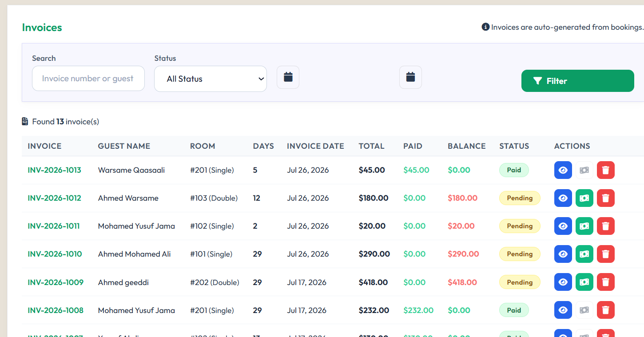Viewport: 644px width, 337px height.
Task: Select the $418.00 balance cell
Action: (x=462, y=282)
